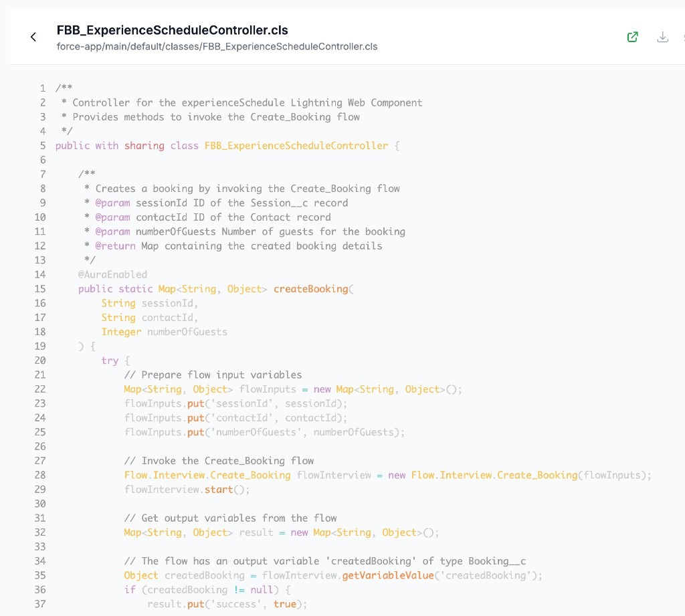The image size is (685, 616).
Task: Click flowInputs.put('numberOfGuests', numberOfGuests) line
Action: click(264, 432)
